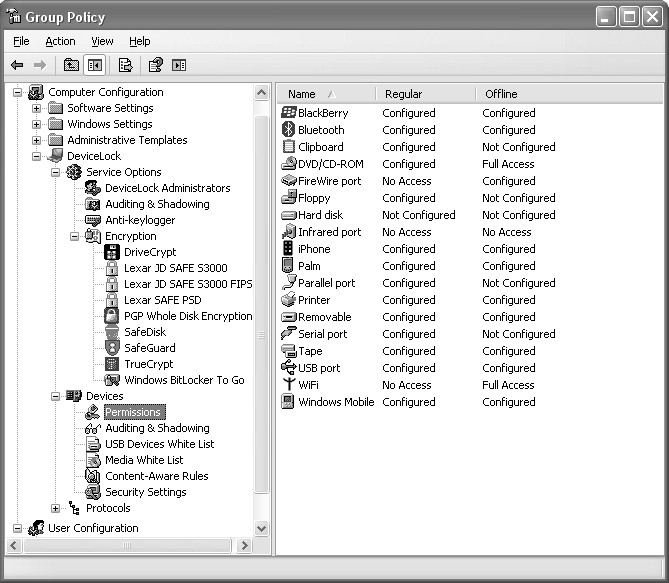Image resolution: width=669 pixels, height=583 pixels.
Task: Click the Back arrow toolbar icon
Action: pyautogui.click(x=17, y=65)
